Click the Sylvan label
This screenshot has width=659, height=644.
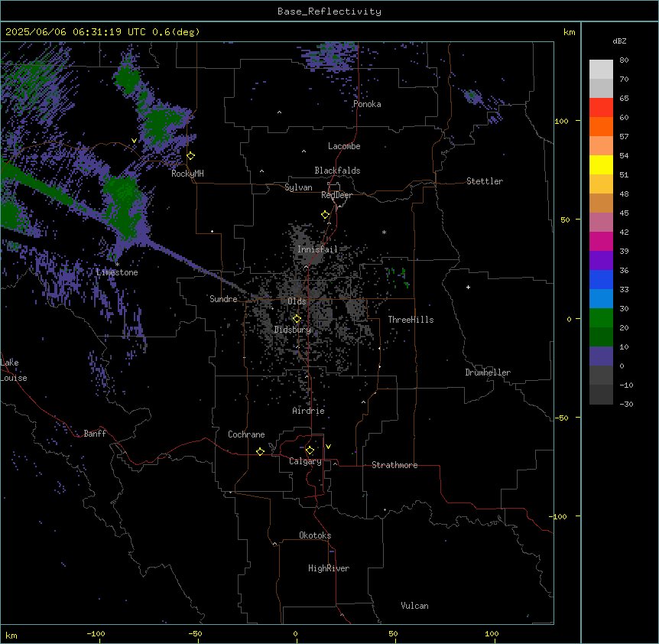(x=298, y=187)
